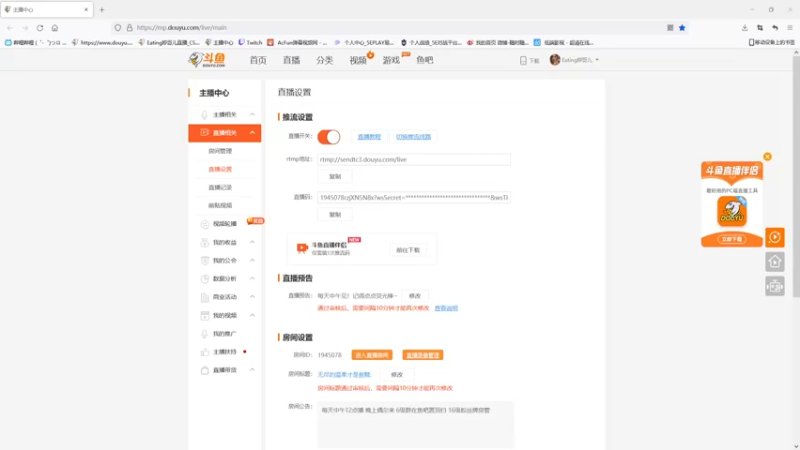This screenshot has height=450, width=800.
Task: Click the phone 下载 icon in header
Action: (523, 60)
